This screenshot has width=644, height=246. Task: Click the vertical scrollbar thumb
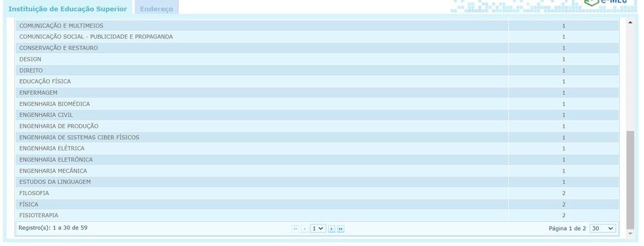pyautogui.click(x=630, y=180)
